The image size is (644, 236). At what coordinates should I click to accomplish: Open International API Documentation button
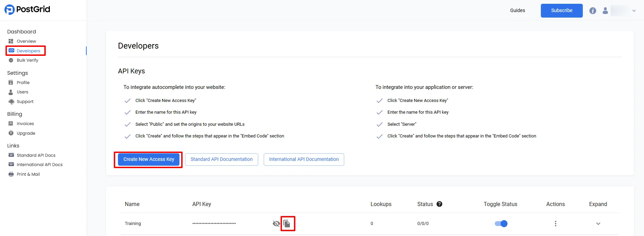304,160
